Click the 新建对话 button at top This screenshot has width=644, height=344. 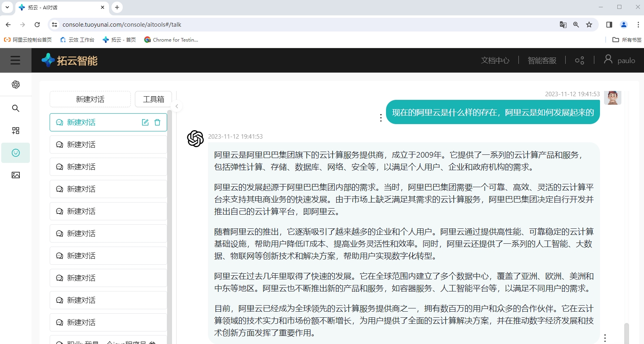[90, 99]
